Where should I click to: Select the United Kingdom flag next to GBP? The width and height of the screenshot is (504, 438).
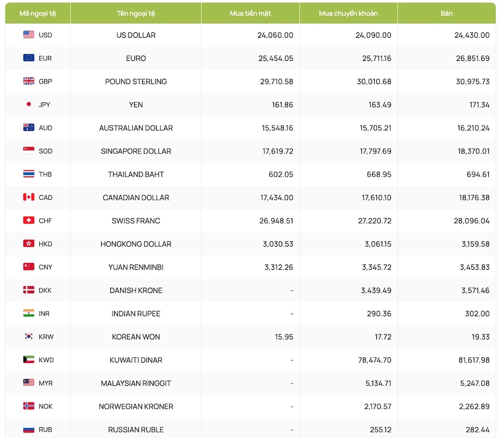click(x=29, y=81)
